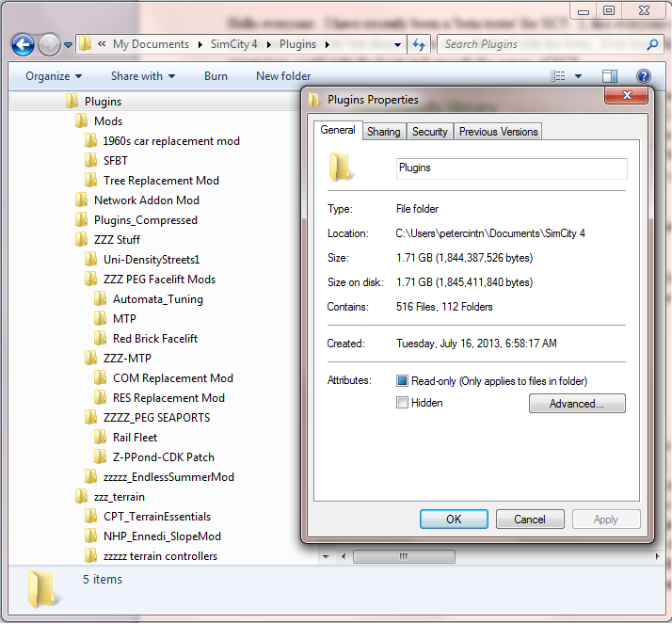Click the horizontal scrollbar thumb
The image size is (672, 624).
[x=404, y=557]
